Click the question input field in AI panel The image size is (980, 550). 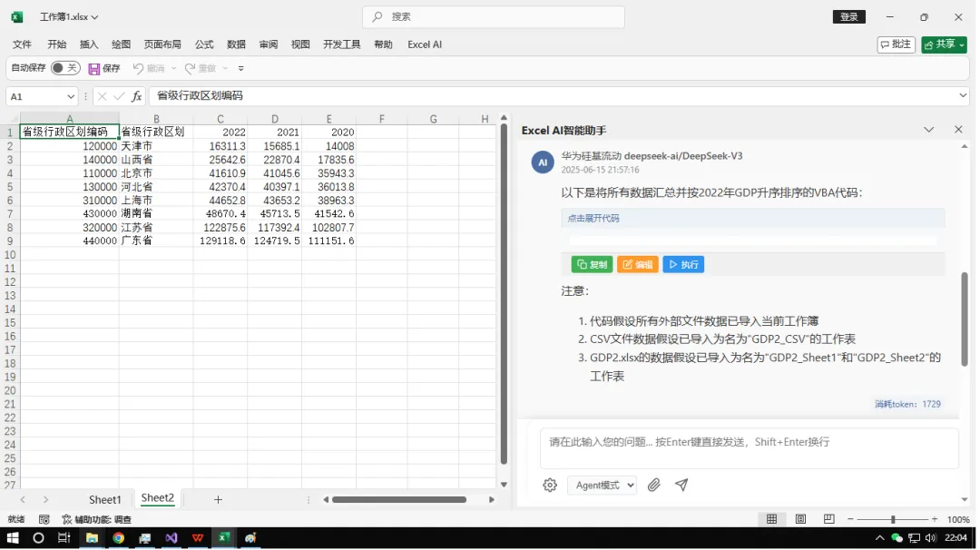749,448
